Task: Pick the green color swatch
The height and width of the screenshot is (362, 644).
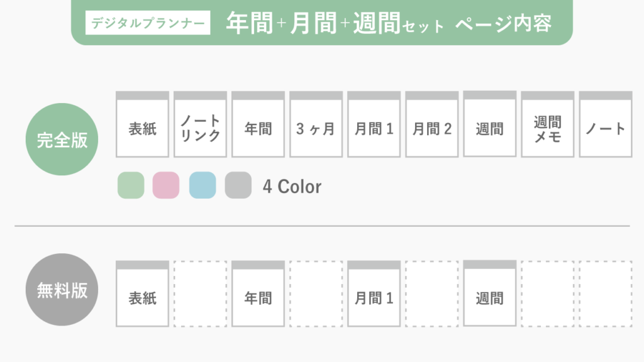Action: (x=131, y=185)
